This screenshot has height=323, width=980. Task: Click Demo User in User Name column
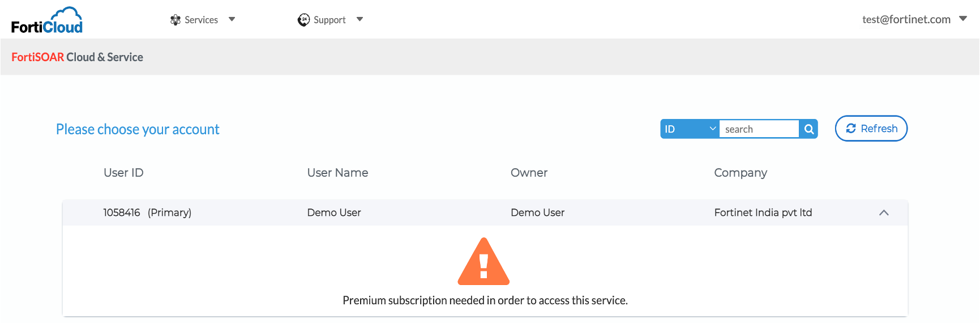point(334,212)
